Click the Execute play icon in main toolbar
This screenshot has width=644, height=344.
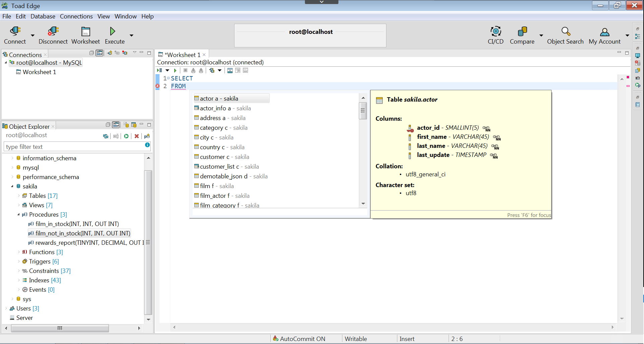tap(113, 32)
